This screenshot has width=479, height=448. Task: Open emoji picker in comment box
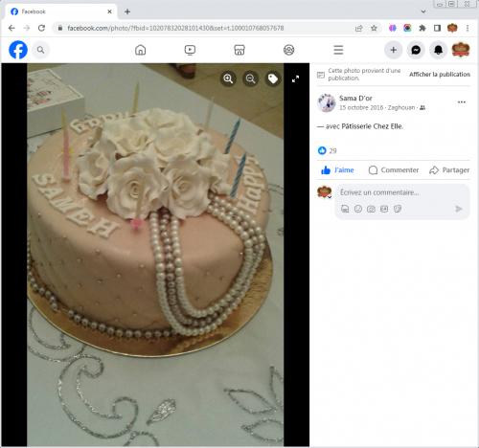pos(358,209)
